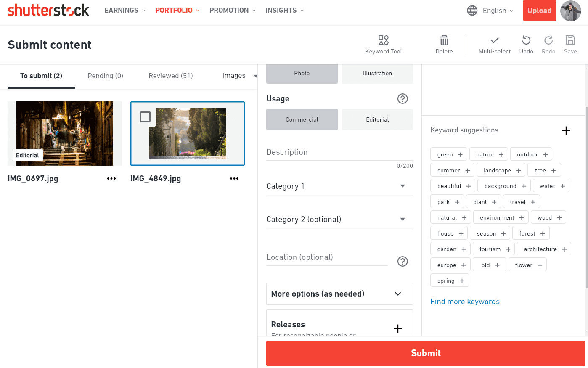Switch to the Reviewed (51) tab
Screen dimensions: 588x368
pyautogui.click(x=171, y=76)
